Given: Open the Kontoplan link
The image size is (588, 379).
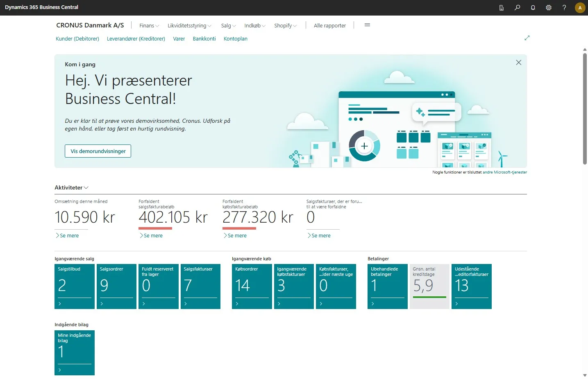Looking at the screenshot, I should [x=236, y=39].
